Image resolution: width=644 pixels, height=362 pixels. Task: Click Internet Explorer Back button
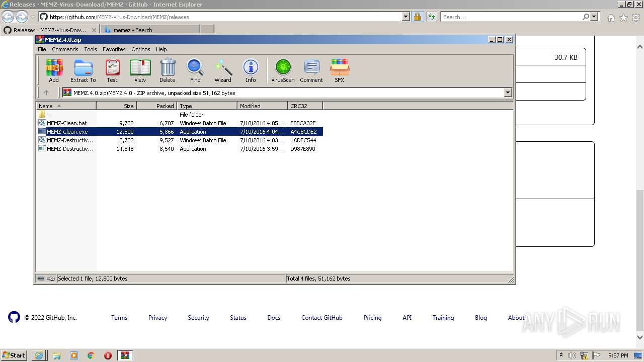[x=8, y=17]
